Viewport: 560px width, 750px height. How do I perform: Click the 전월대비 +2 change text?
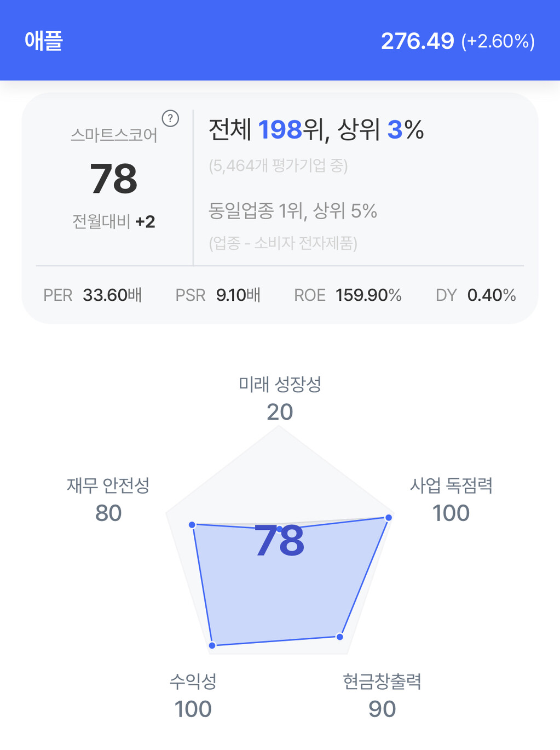pyautogui.click(x=114, y=222)
